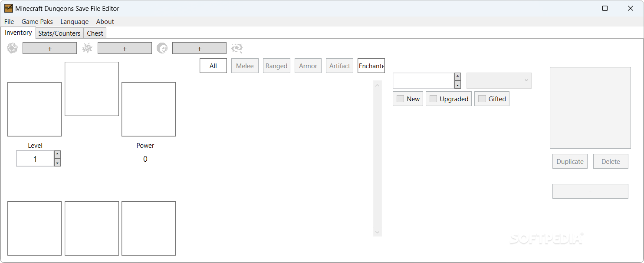The height and width of the screenshot is (263, 644).
Task: Filter the item list by Ranged
Action: tap(276, 66)
